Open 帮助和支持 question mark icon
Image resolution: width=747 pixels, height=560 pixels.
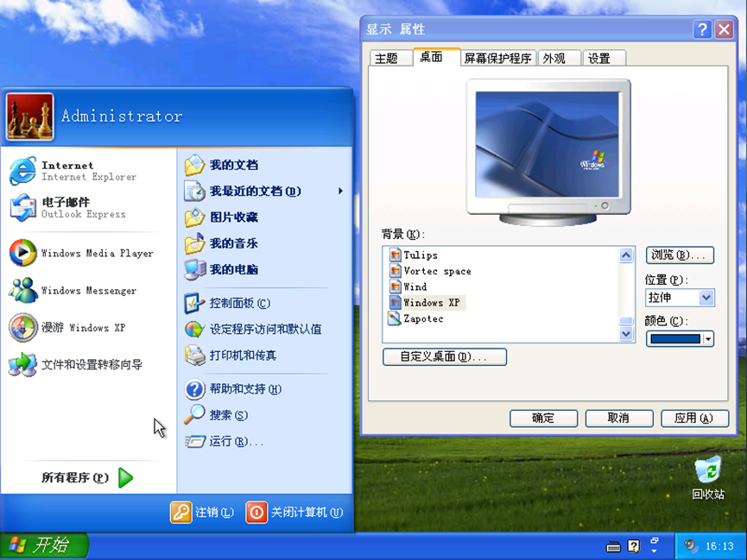tap(195, 389)
